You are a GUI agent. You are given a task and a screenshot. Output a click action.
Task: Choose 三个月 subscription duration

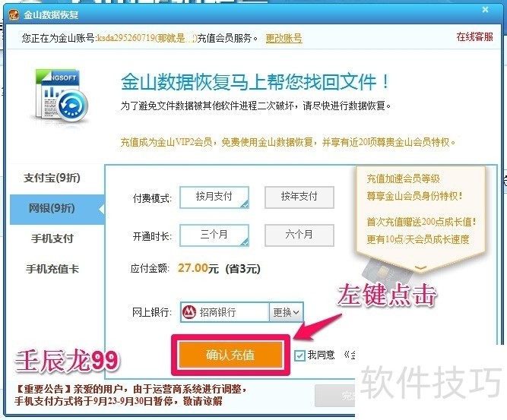[214, 235]
